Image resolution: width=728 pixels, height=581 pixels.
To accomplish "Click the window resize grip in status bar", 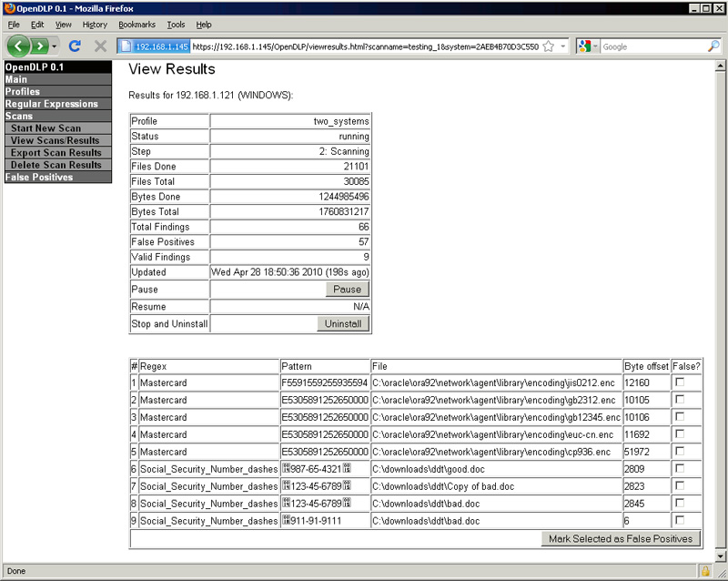I will (x=721, y=574).
